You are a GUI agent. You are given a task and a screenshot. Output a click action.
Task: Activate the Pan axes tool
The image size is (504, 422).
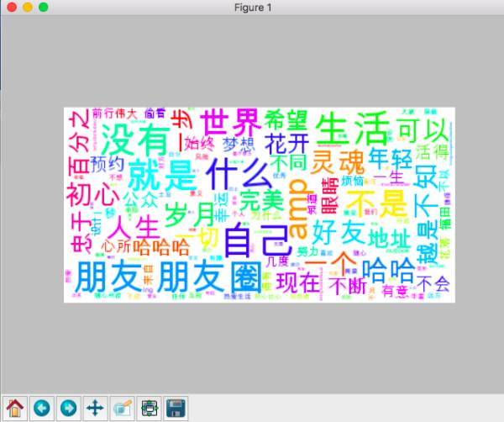(95, 409)
